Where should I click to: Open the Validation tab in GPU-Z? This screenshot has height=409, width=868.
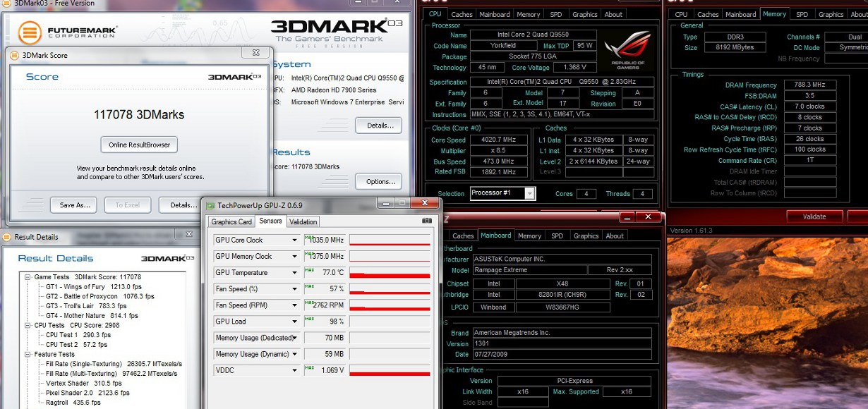click(x=303, y=221)
